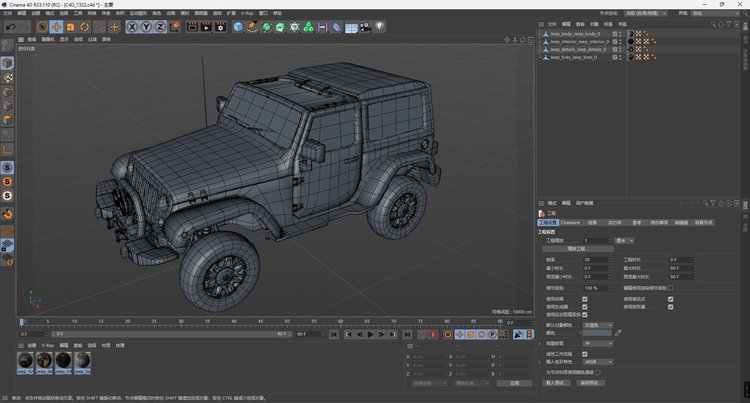Toggle the Y axis lock
The image size is (750, 403).
coord(146,27)
